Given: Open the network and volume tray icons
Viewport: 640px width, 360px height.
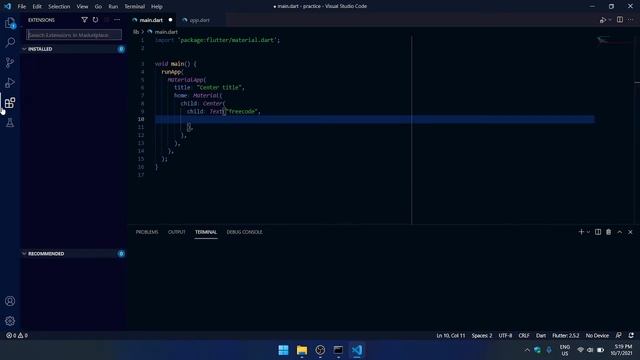Looking at the screenshot, I should tap(590, 350).
